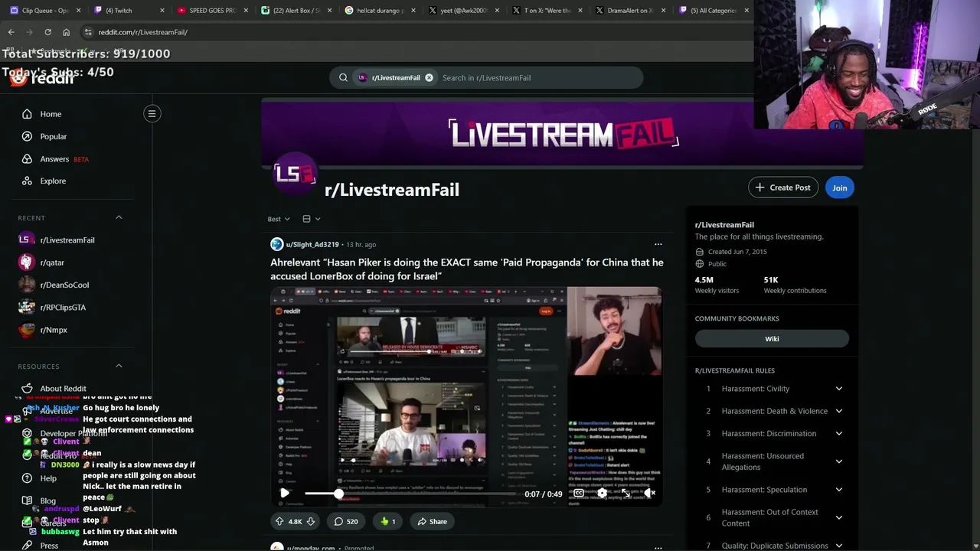Enter video fullscreen mode

626,494
